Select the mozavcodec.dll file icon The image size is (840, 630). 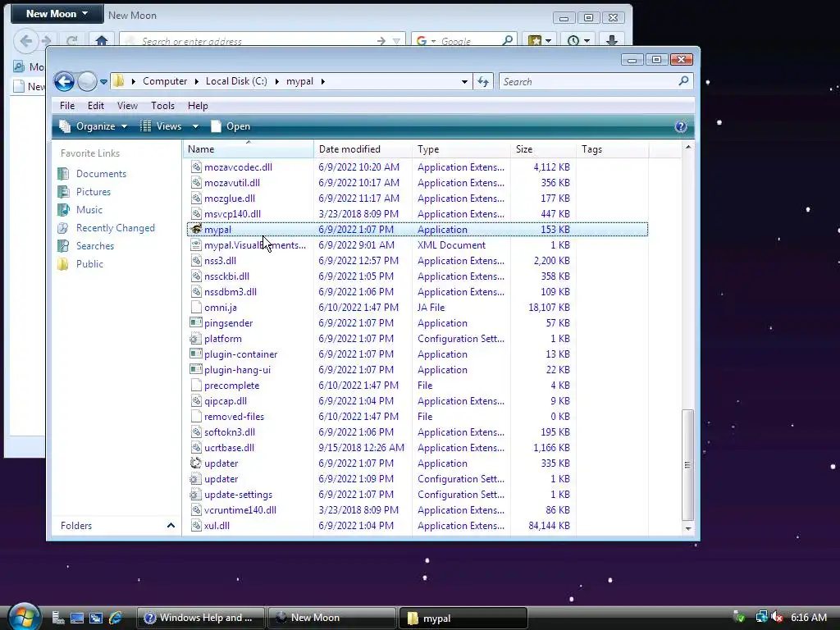pyautogui.click(x=195, y=167)
